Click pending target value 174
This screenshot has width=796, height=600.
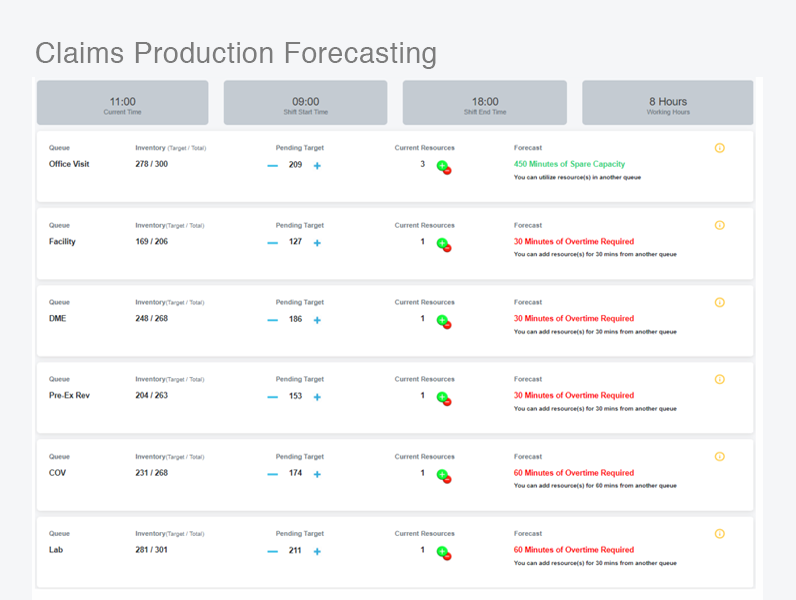[295, 473]
